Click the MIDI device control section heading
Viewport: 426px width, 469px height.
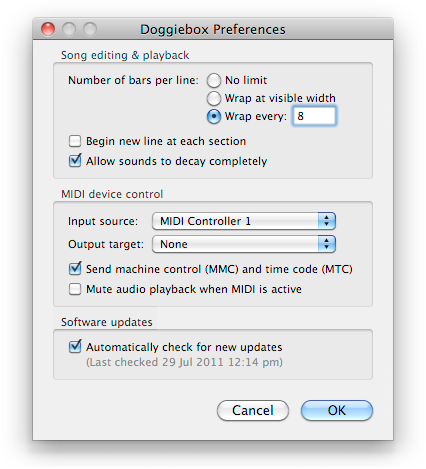[x=112, y=194]
